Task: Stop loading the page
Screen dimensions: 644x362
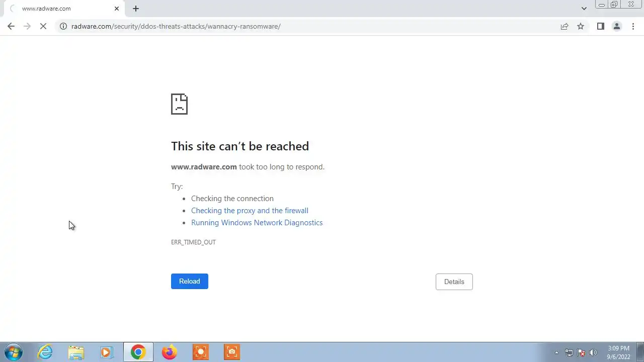Action: 43,26
